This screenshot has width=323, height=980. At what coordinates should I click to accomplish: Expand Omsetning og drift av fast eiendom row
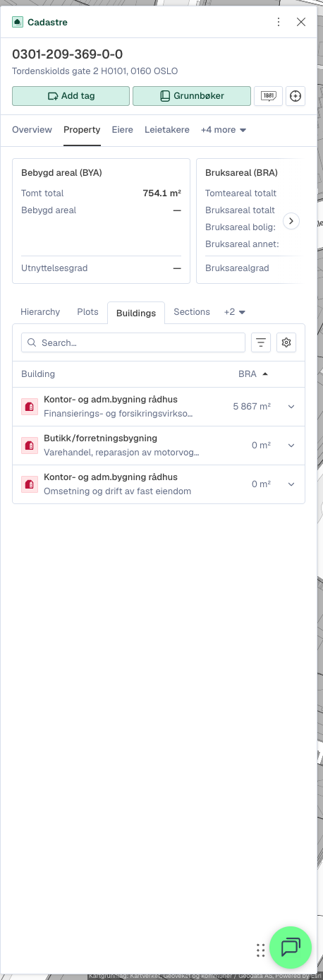pos(291,484)
